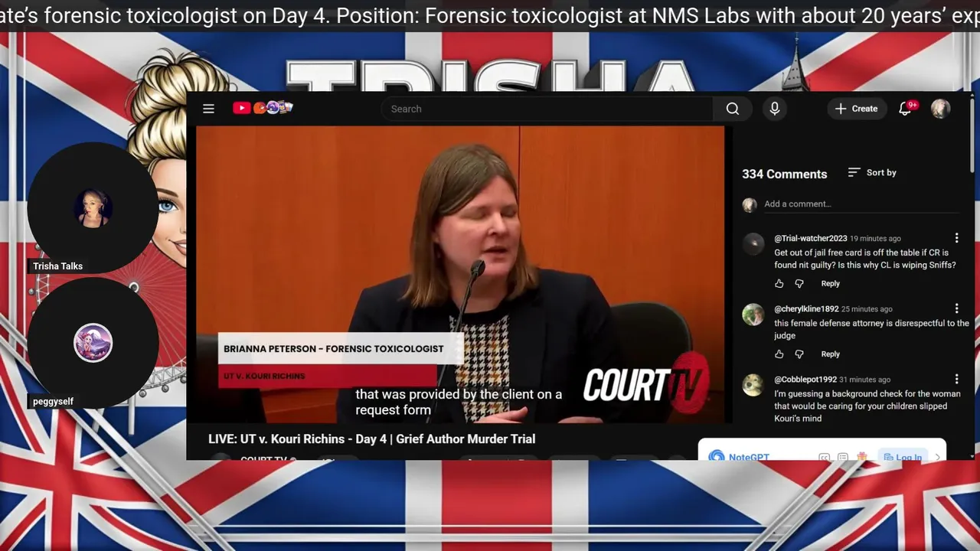Open the account avatar menu
Viewport: 980px width, 551px height.
click(940, 109)
